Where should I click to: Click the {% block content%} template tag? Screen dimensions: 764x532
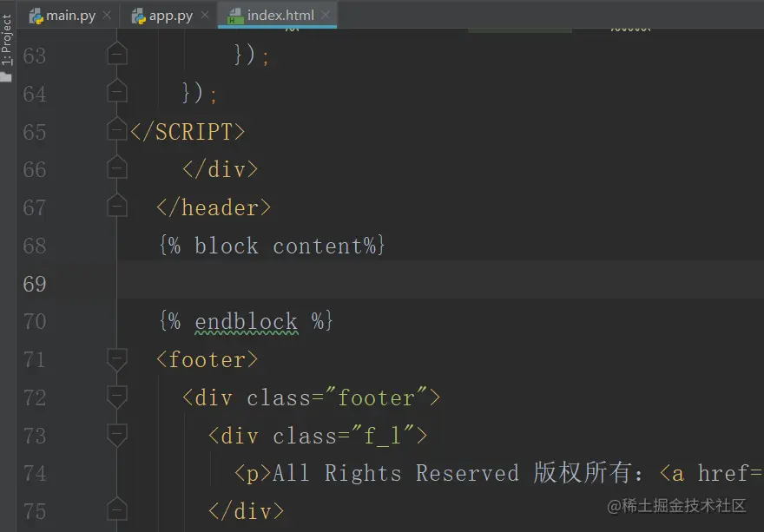pos(273,246)
